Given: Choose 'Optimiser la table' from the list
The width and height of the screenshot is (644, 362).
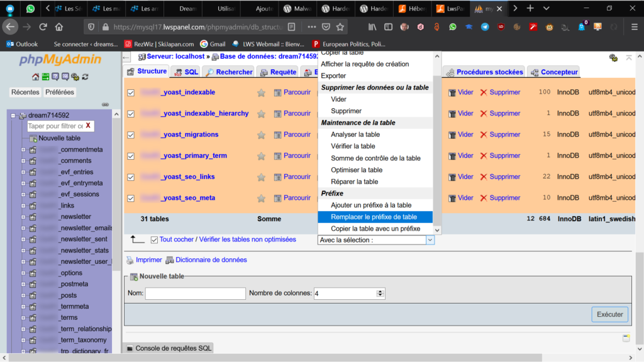Looking at the screenshot, I should 375,170.
